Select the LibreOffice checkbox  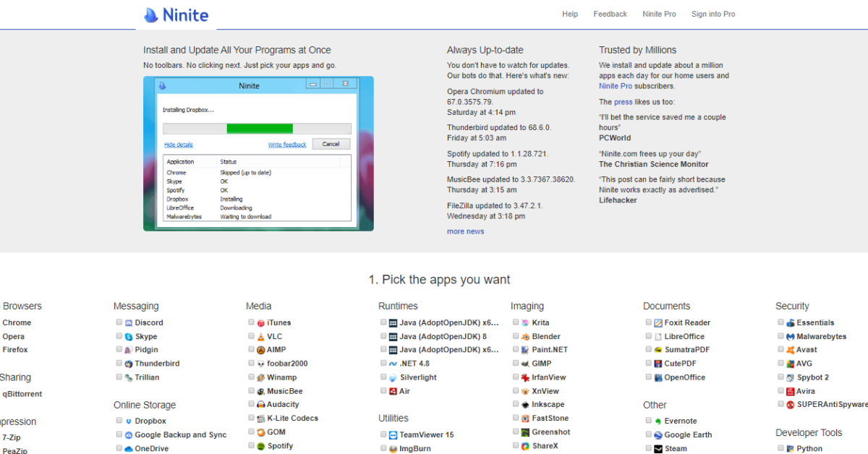click(x=648, y=336)
